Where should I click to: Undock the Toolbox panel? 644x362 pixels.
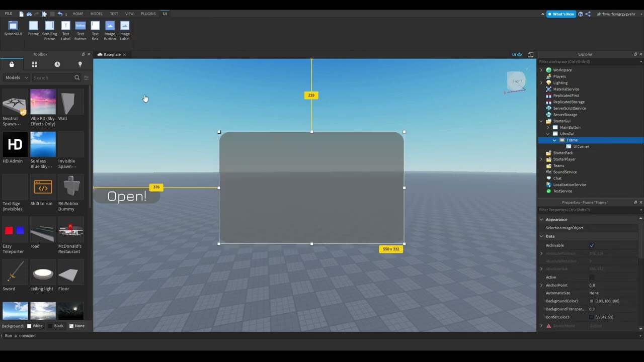coord(84,54)
